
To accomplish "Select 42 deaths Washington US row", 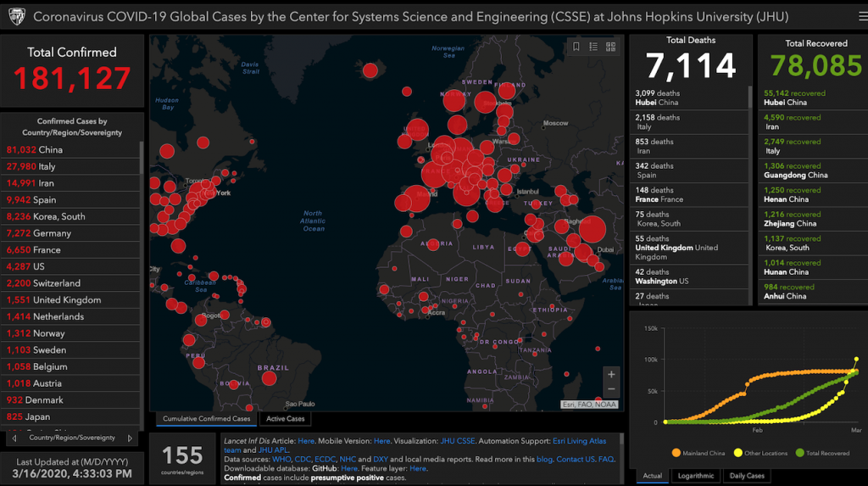I will click(x=688, y=277).
